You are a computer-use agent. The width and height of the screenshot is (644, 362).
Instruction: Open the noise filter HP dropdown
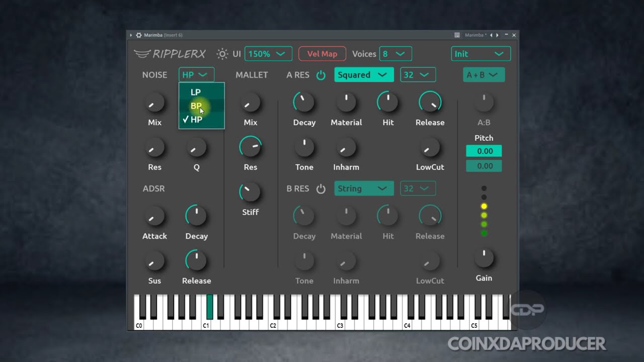pos(196,75)
